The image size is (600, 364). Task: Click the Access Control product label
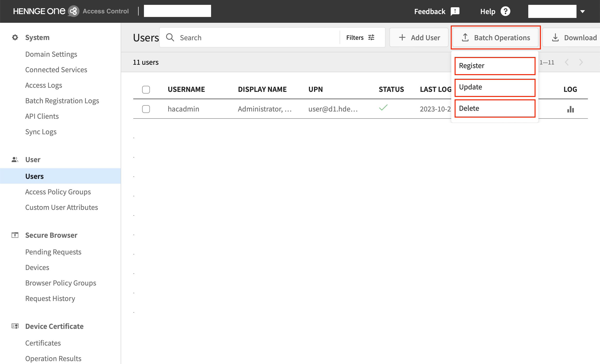point(106,11)
